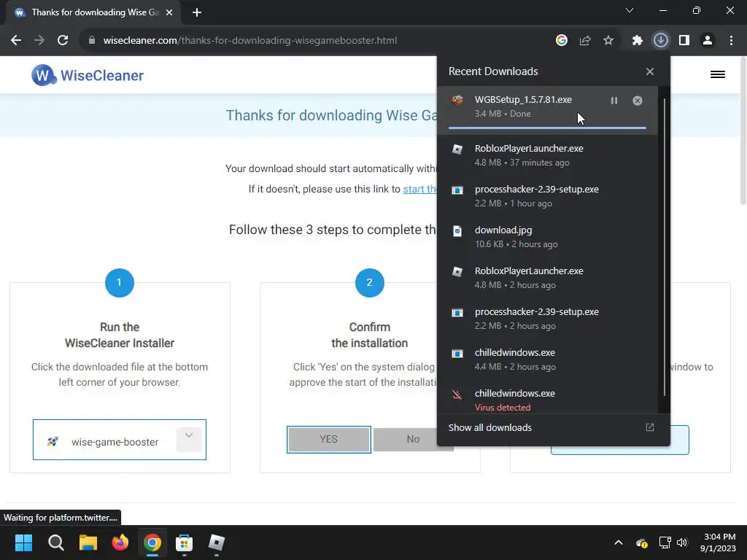Click OneDrive warning tray icon
This screenshot has height=560, width=747.
[642, 542]
